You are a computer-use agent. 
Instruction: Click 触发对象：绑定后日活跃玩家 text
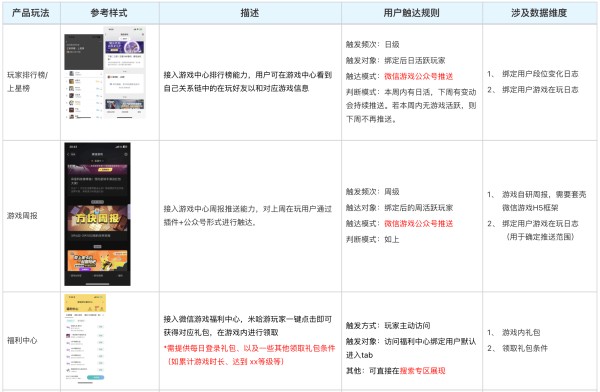[x=396, y=60]
